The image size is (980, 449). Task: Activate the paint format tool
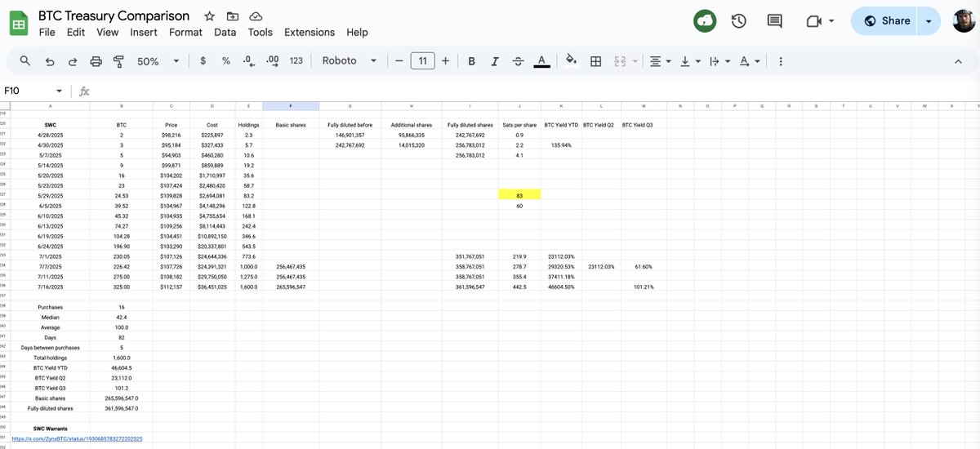[118, 61]
